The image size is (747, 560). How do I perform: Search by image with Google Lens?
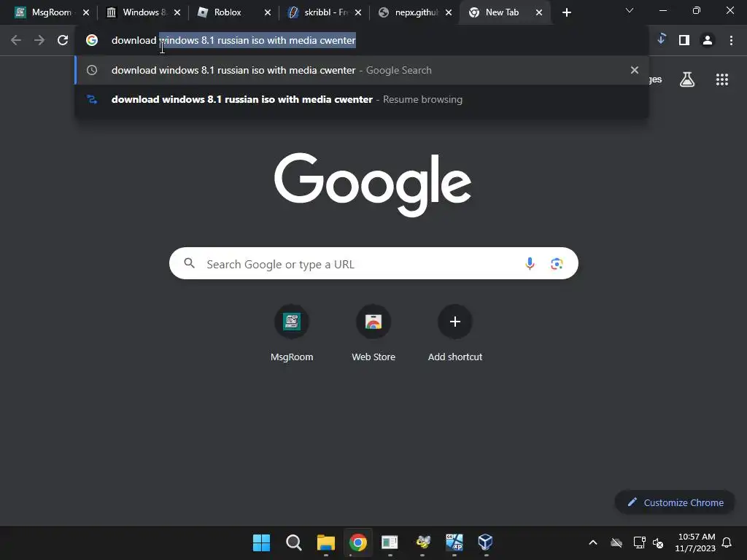click(x=557, y=263)
